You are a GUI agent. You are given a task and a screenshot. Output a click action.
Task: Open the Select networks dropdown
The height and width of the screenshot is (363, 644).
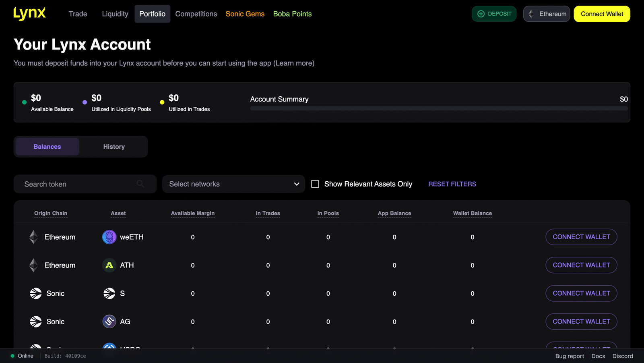pyautogui.click(x=233, y=184)
